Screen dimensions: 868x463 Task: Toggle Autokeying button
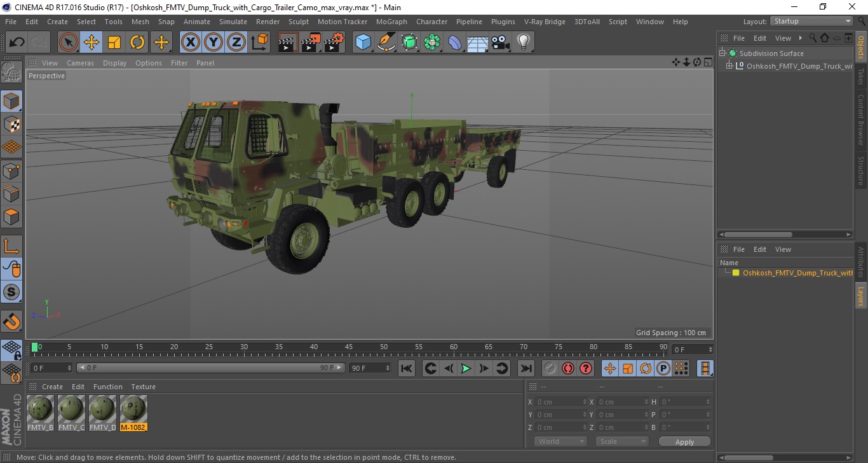[x=568, y=368]
